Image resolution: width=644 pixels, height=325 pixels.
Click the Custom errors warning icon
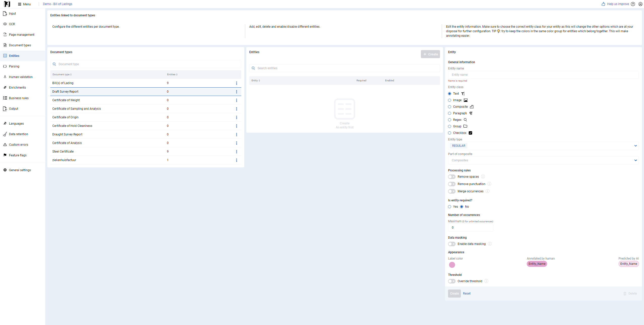click(5, 145)
